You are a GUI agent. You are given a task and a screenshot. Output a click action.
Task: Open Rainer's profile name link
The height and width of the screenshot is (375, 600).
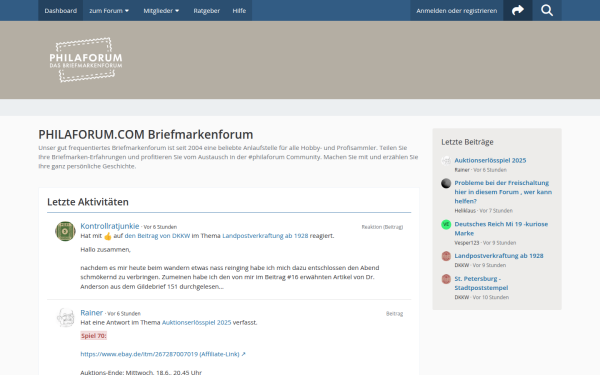tap(91, 313)
